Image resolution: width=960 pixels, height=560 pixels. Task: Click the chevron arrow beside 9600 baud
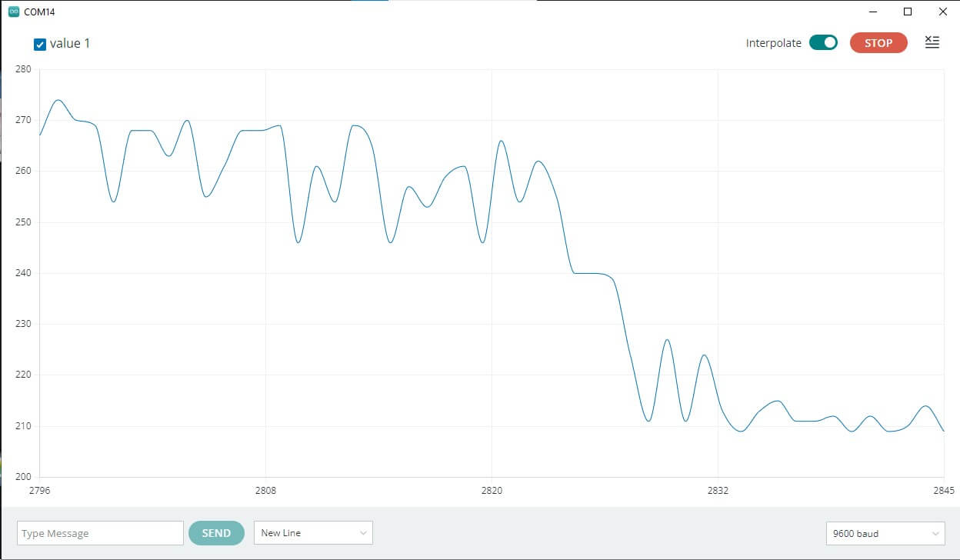[935, 533]
